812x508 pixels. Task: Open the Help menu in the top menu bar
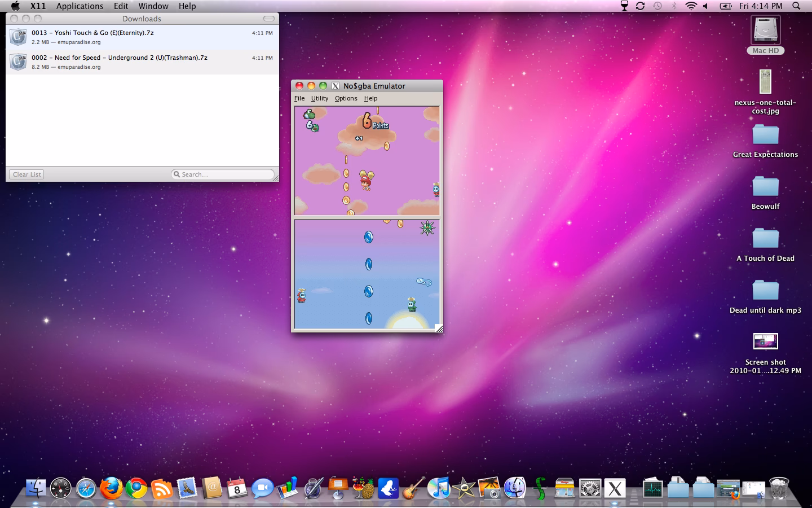(187, 6)
